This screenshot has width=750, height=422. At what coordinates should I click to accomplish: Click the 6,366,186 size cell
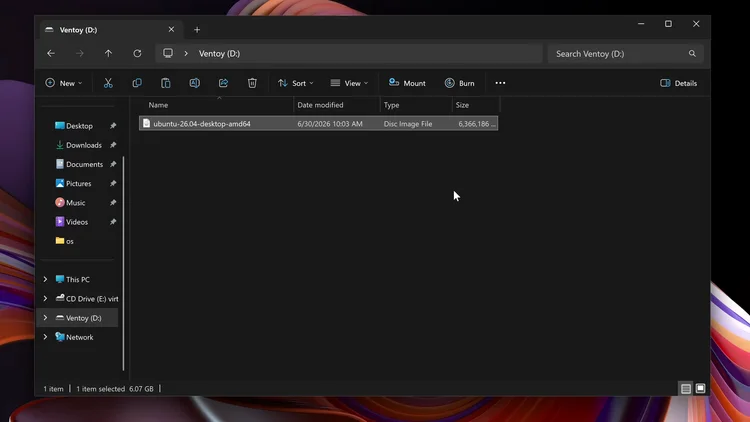[x=476, y=123]
